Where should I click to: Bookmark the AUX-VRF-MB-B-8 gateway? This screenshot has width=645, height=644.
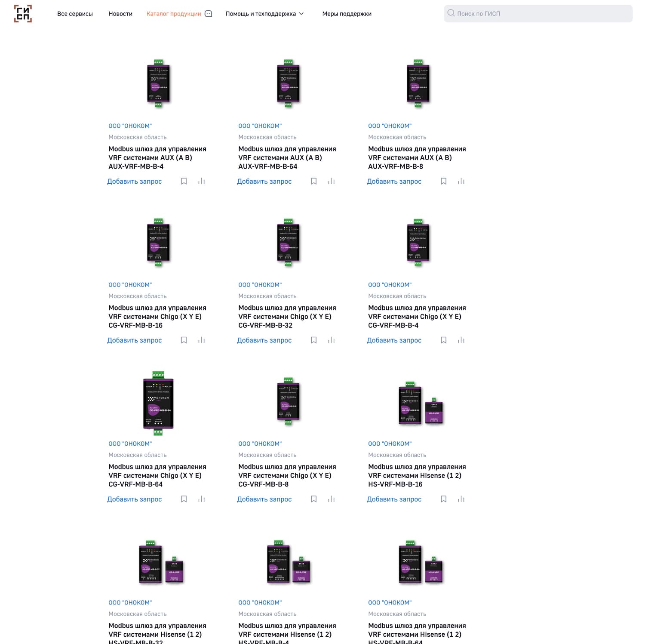tap(444, 182)
